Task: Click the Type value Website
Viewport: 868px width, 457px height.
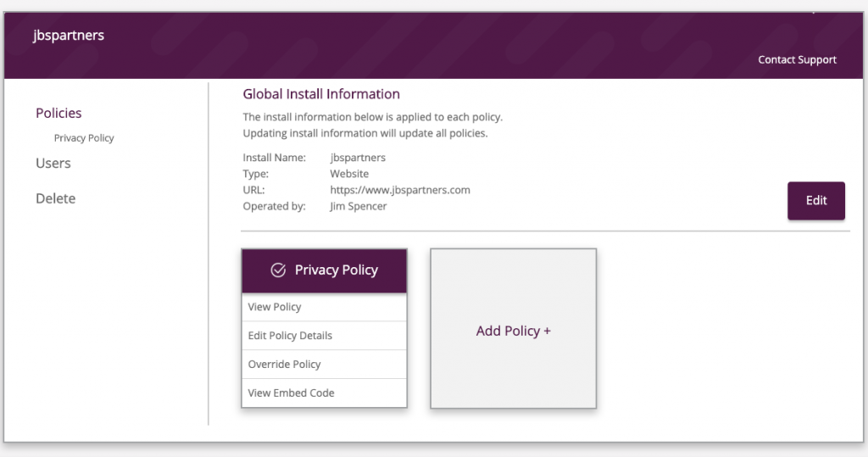Action: pos(349,174)
